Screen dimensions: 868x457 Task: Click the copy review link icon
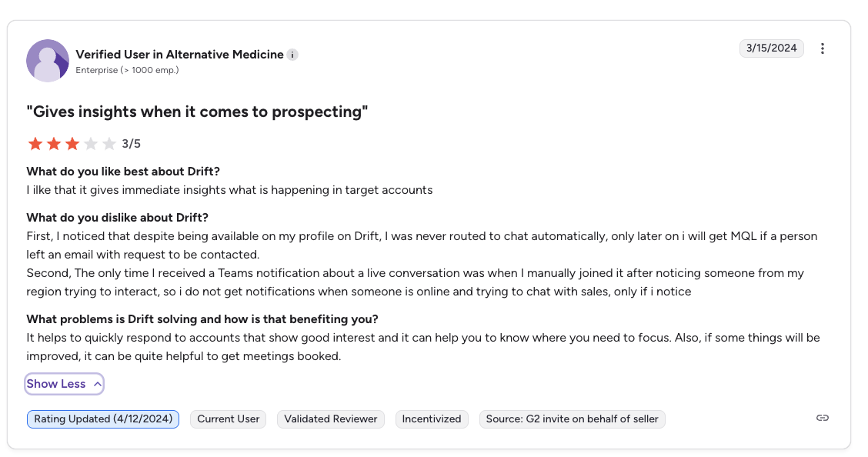point(822,418)
